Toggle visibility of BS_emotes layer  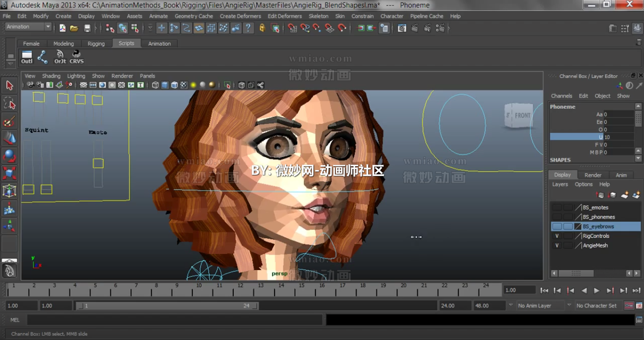pos(557,208)
